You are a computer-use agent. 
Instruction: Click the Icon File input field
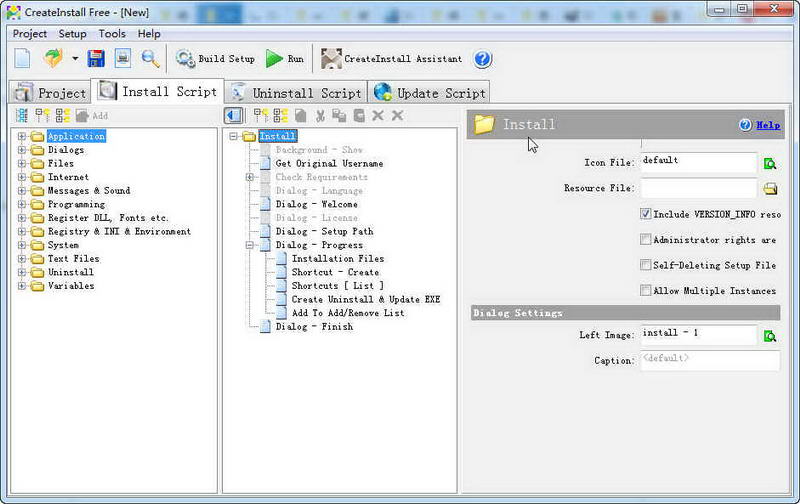[x=698, y=162]
